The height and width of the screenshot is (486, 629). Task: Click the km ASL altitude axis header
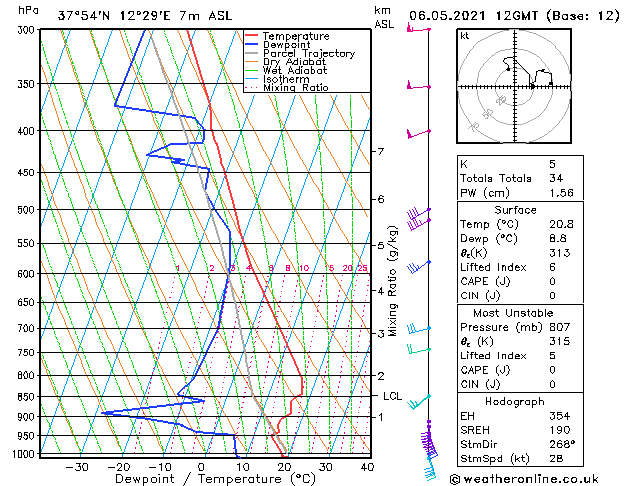click(x=384, y=17)
